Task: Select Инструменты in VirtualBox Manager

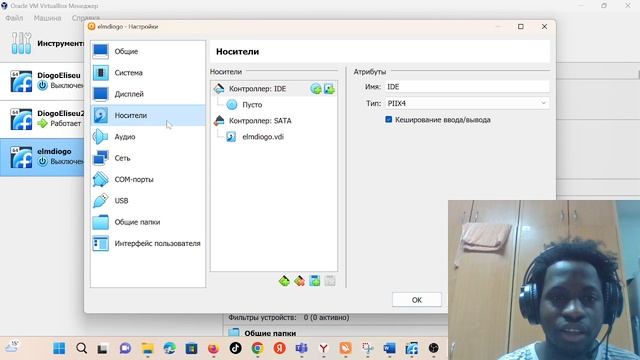Action: click(42, 43)
